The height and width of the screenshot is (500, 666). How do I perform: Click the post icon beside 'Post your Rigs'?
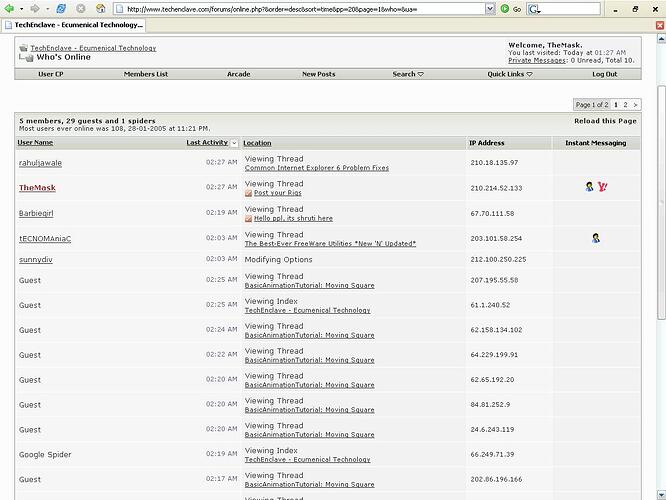click(249, 193)
